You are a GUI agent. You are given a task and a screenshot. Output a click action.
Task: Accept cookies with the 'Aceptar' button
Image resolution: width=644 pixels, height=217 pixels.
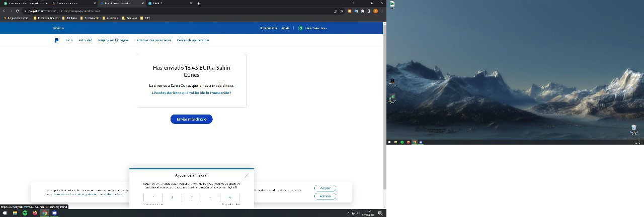[x=325, y=188]
